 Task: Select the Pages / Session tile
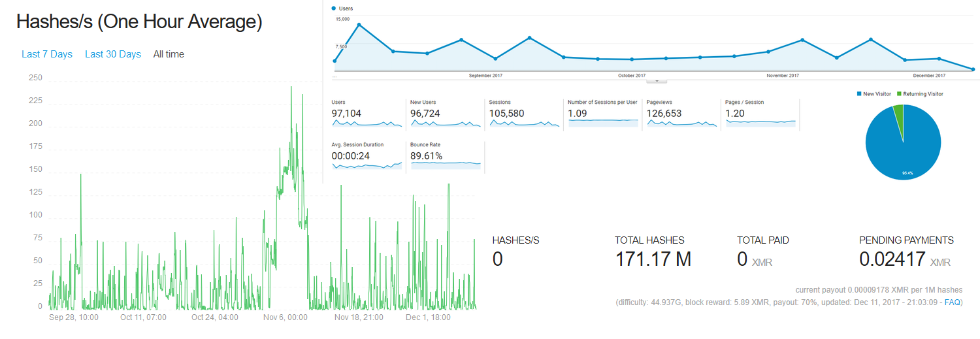[x=760, y=114]
